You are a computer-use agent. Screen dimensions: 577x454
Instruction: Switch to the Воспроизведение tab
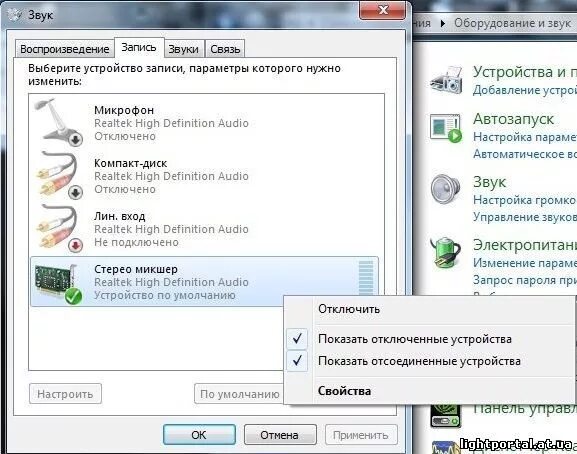[64, 49]
